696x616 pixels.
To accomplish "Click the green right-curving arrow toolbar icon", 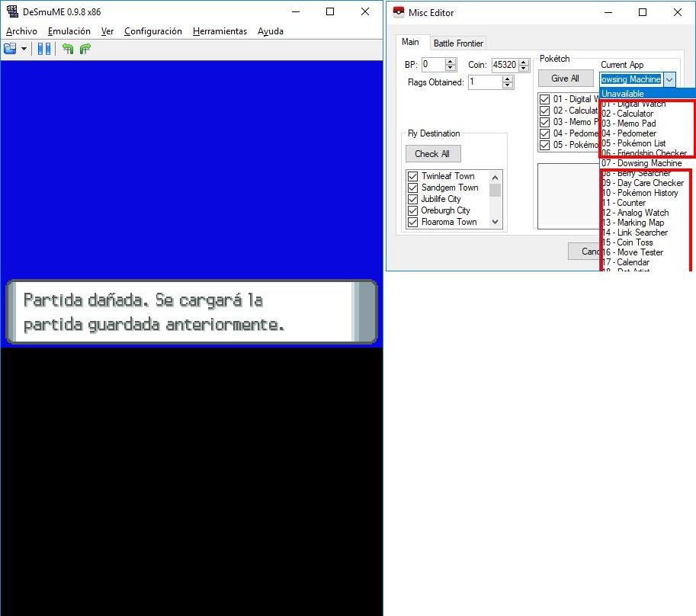I will click(85, 49).
